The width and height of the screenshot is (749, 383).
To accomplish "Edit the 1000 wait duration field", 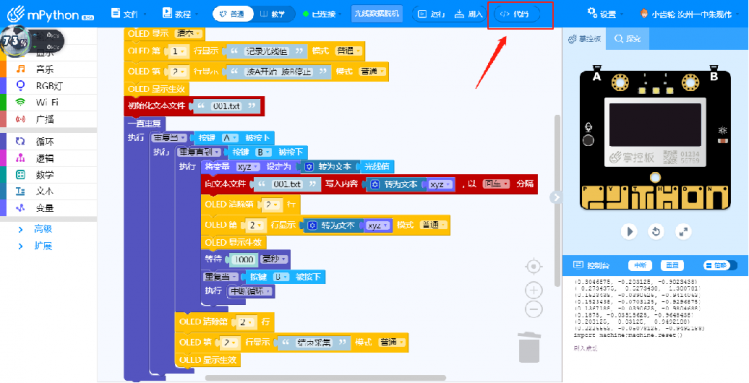I will point(244,259).
